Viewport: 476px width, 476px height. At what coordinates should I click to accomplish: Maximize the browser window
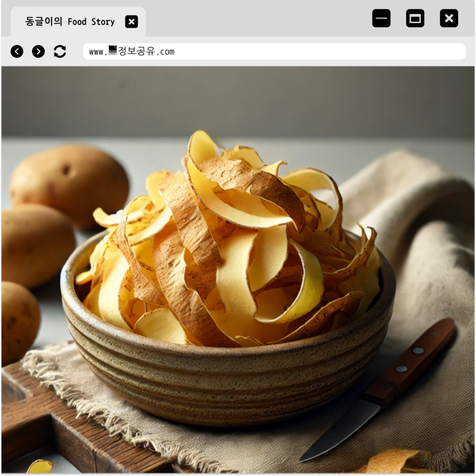pyautogui.click(x=415, y=18)
